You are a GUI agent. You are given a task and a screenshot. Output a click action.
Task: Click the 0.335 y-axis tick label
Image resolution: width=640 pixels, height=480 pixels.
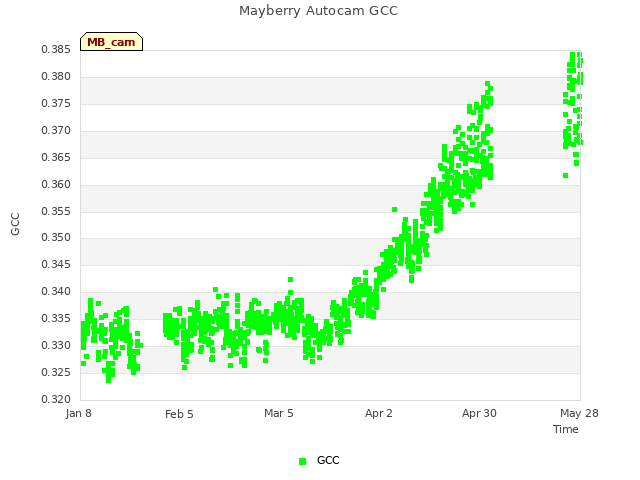click(x=56, y=318)
